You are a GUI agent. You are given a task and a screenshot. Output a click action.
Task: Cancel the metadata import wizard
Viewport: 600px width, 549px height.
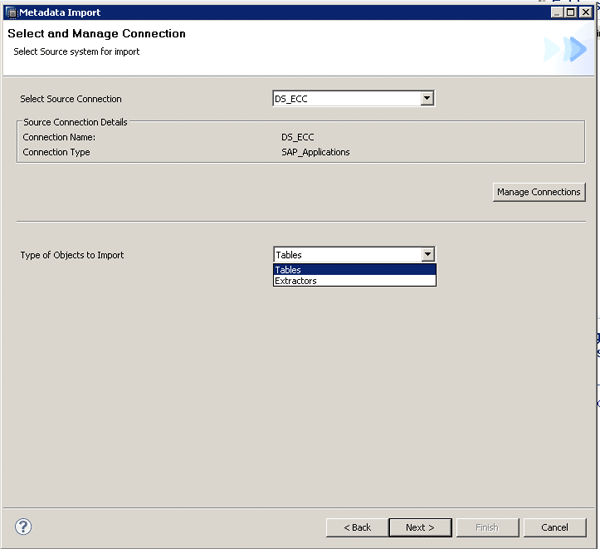point(554,527)
